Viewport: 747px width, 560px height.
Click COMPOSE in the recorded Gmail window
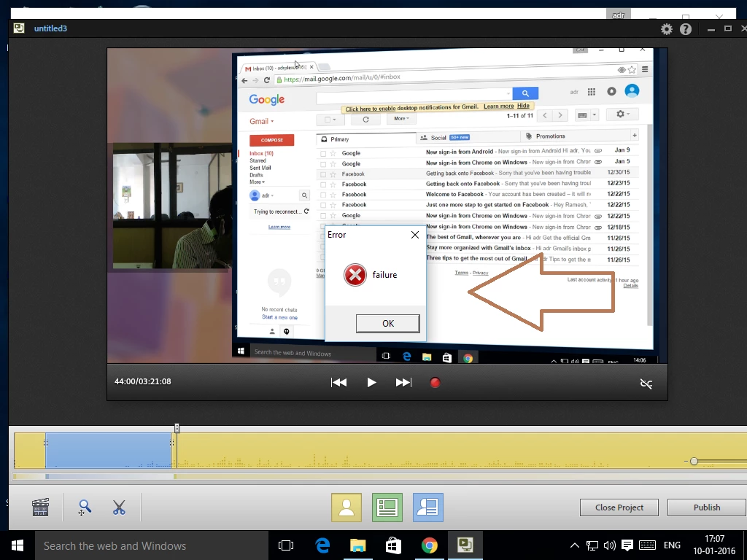[x=271, y=140]
